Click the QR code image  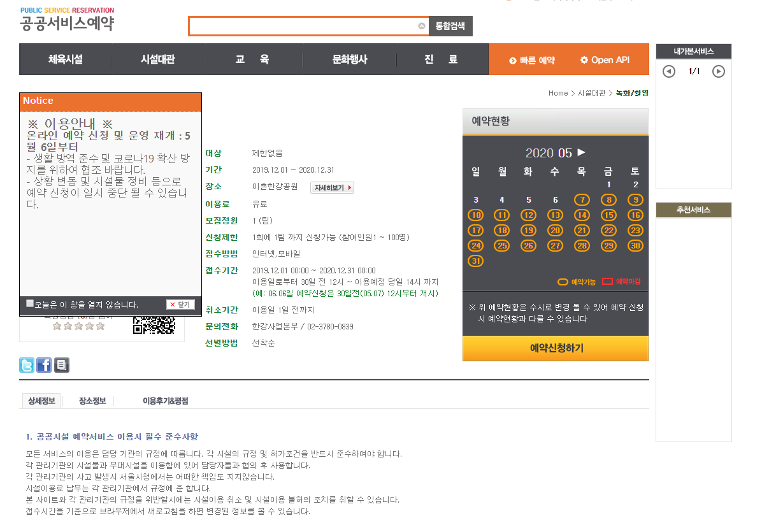(154, 325)
